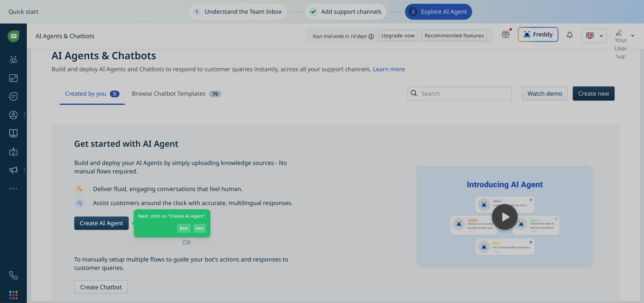The width and height of the screenshot is (644, 303).
Task: Click the notifications bell icon
Action: click(x=570, y=35)
